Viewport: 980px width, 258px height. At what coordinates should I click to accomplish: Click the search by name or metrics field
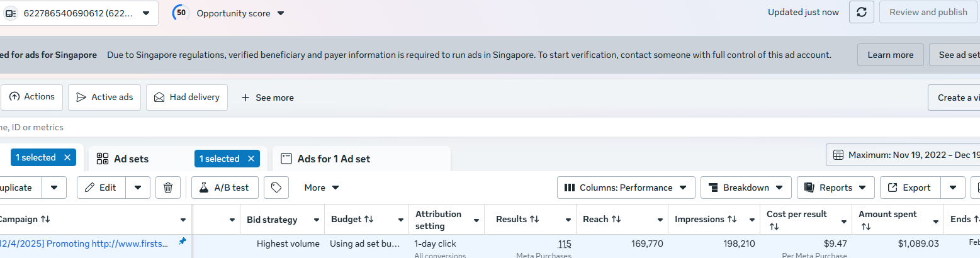click(252, 127)
